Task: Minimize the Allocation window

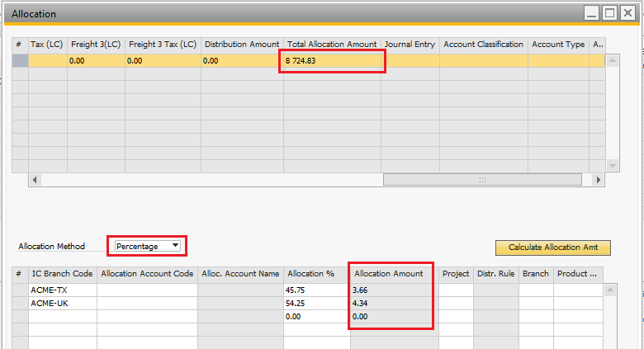Action: tap(591, 13)
